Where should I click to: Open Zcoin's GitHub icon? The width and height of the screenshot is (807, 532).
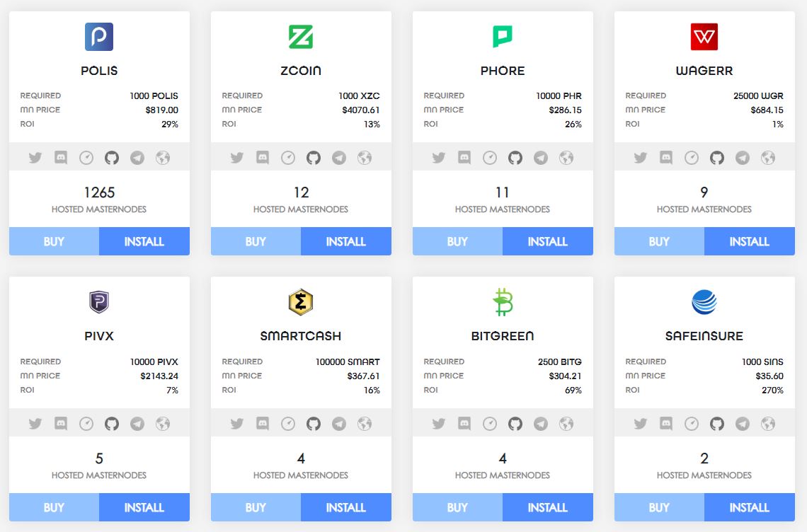point(314,158)
